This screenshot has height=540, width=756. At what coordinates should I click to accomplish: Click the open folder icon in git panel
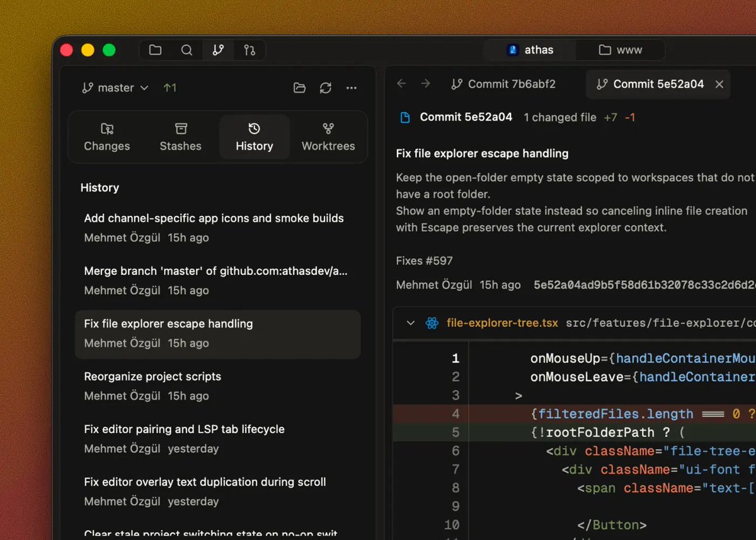click(x=300, y=88)
